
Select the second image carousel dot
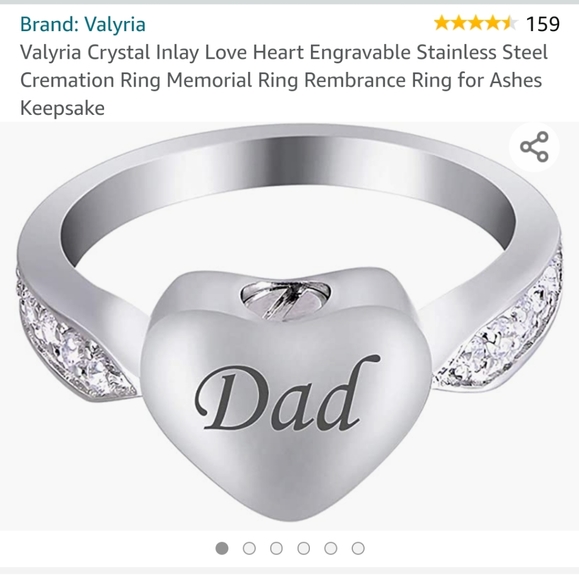tap(249, 548)
